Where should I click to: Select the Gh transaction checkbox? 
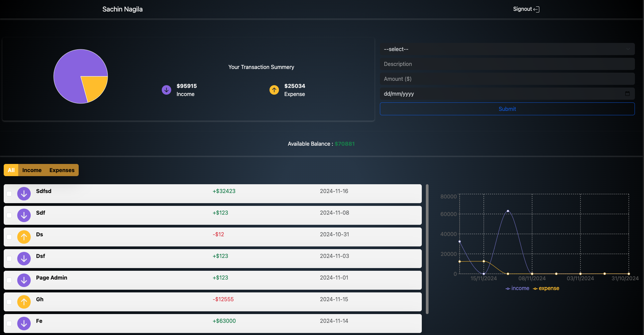coord(9,302)
